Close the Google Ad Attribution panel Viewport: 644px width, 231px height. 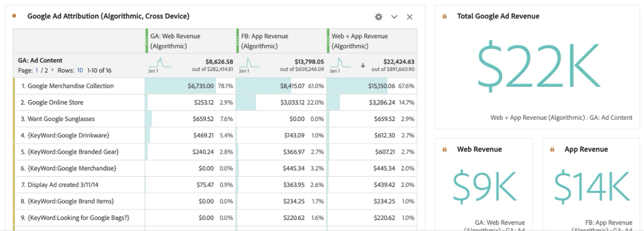(410, 17)
